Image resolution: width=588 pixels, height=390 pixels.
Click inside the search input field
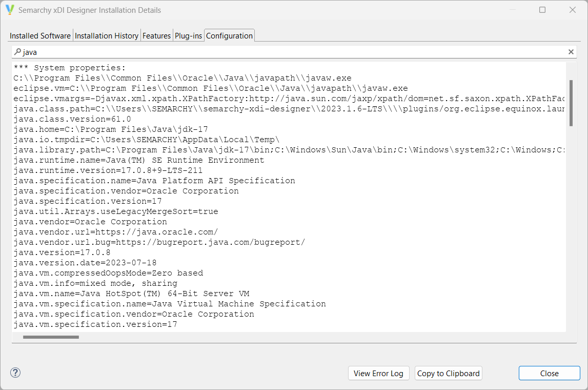coord(154,51)
